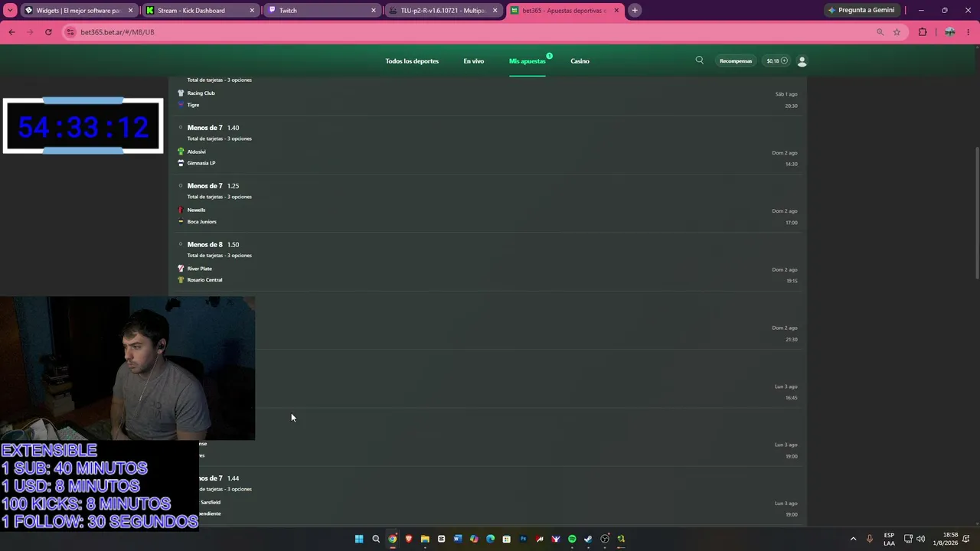Image resolution: width=980 pixels, height=551 pixels.
Task: Click the Newells shirt icon
Action: [x=181, y=210]
